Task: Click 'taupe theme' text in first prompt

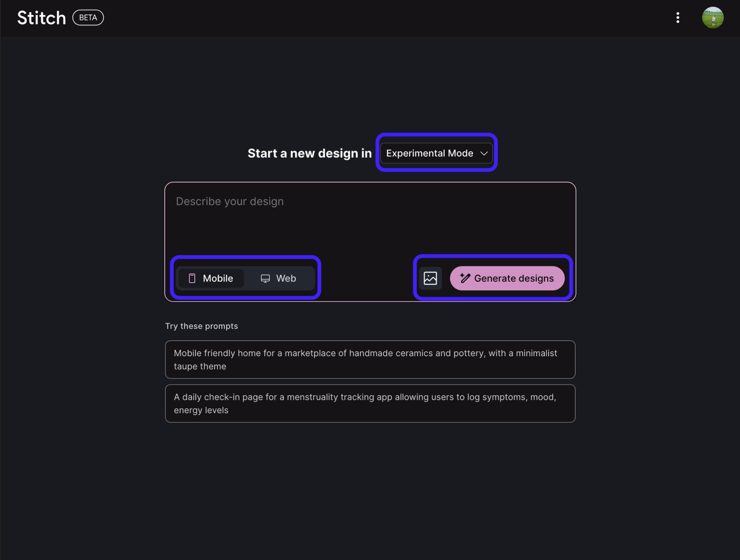Action: (x=200, y=366)
